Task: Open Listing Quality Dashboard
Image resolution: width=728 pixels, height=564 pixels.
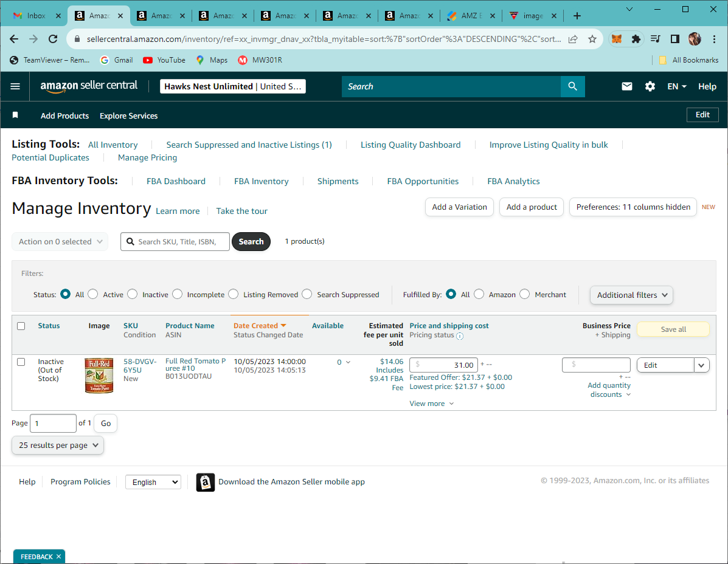Action: (x=411, y=145)
